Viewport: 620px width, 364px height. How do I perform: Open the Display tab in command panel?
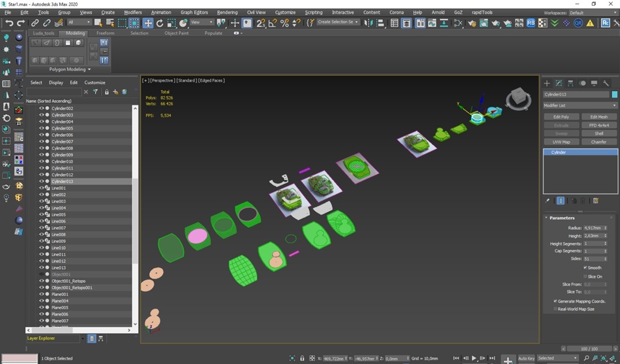[594, 83]
